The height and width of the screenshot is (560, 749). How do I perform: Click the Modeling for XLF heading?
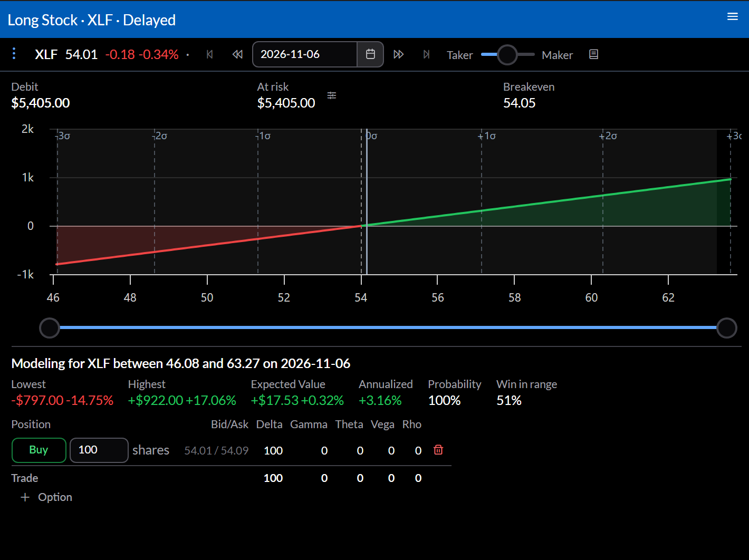(181, 363)
